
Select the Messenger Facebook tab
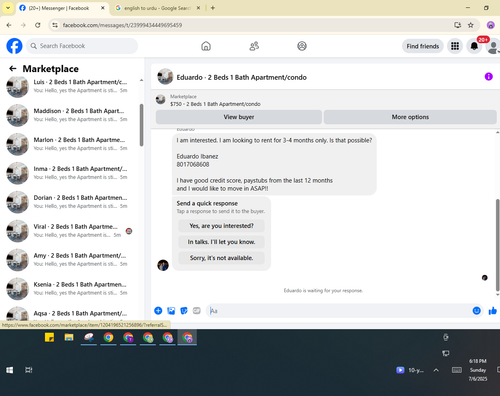pos(59,8)
